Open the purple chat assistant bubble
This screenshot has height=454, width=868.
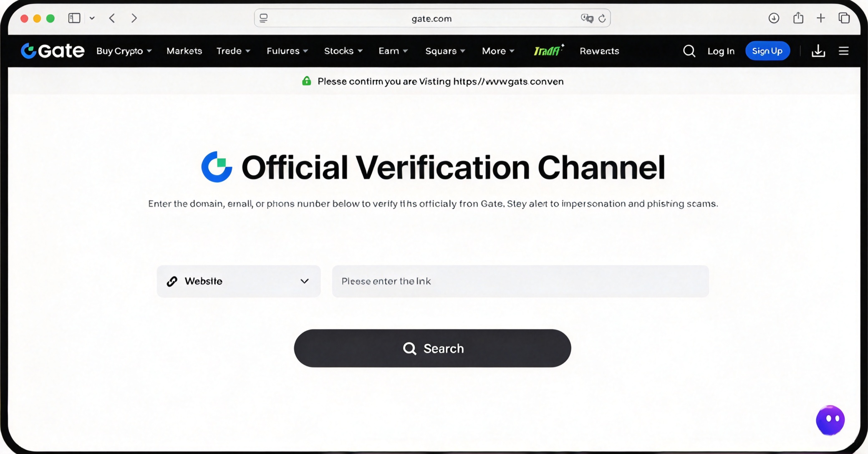[x=830, y=420]
